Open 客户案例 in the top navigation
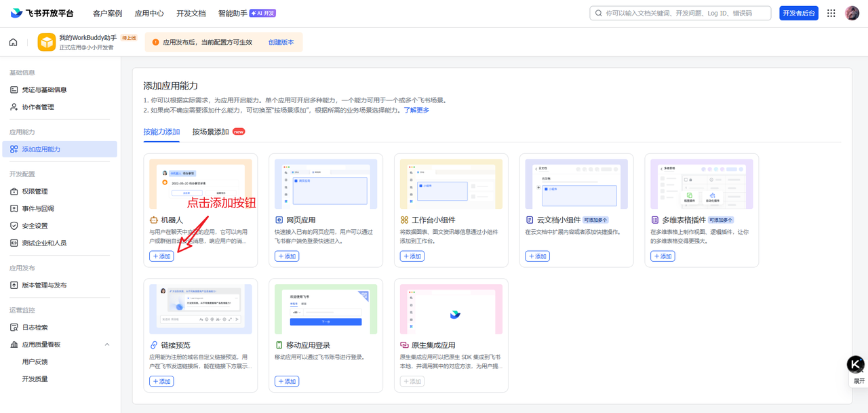 coord(107,14)
